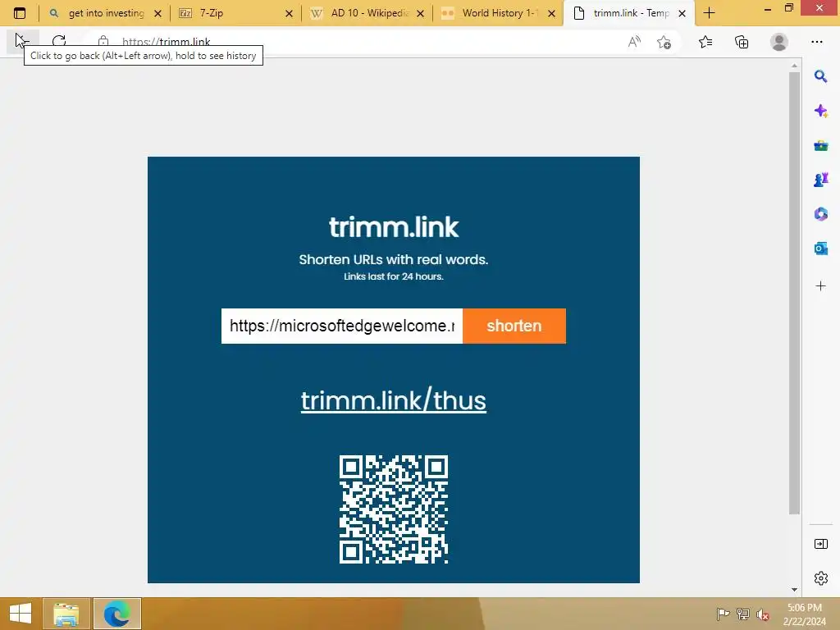This screenshot has height=630, width=840.
Task: Add this page to favorites (star plus)
Action: pos(664,42)
